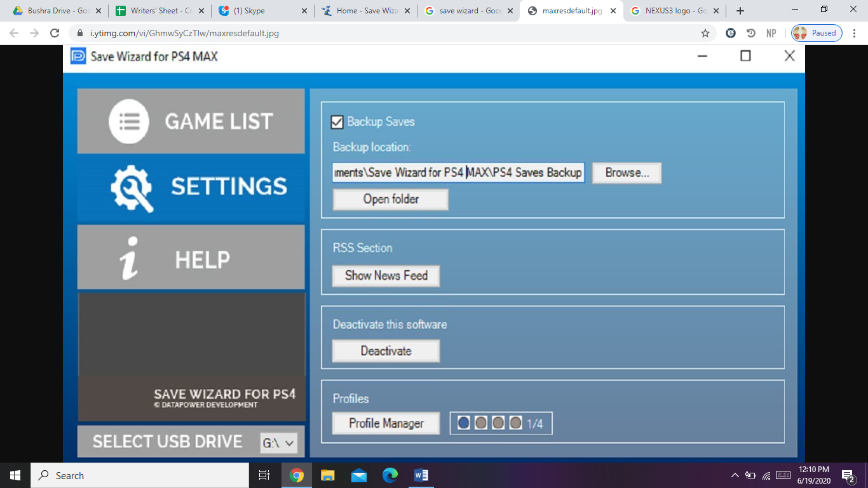Close the NEXUS3 logo tab

[716, 11]
